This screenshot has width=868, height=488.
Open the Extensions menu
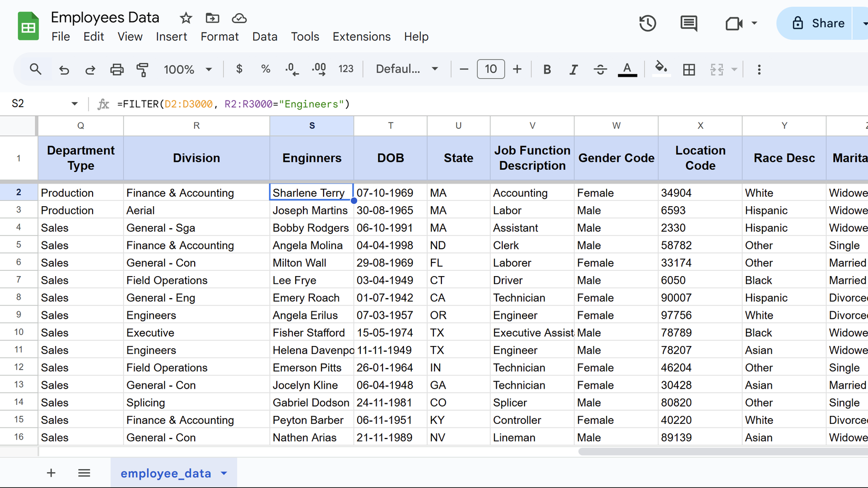point(361,36)
